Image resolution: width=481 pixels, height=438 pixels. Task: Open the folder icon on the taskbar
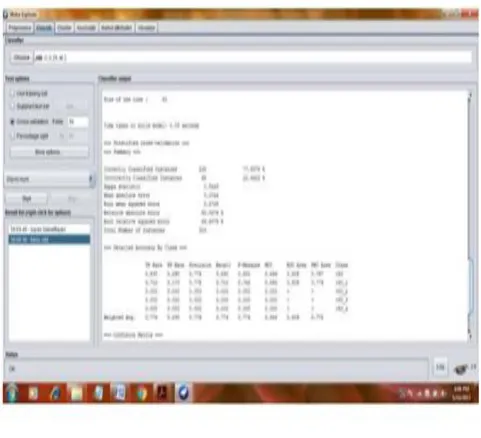point(76,393)
